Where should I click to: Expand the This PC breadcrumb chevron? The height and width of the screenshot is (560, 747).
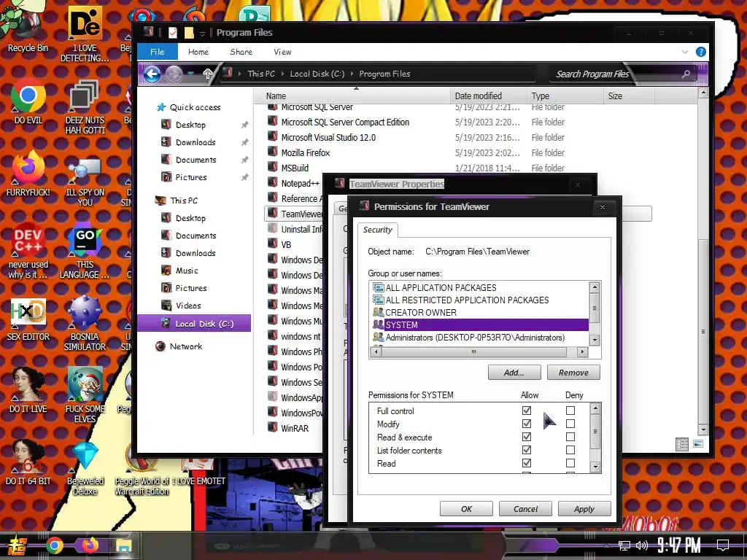coord(282,74)
